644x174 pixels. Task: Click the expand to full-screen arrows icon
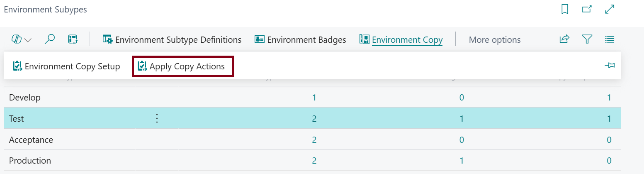pyautogui.click(x=609, y=9)
